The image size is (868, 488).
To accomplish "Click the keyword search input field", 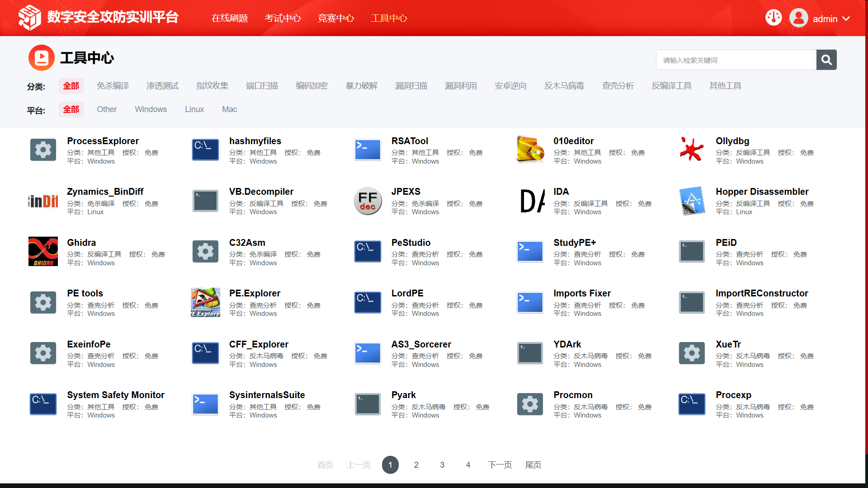I will coord(736,60).
